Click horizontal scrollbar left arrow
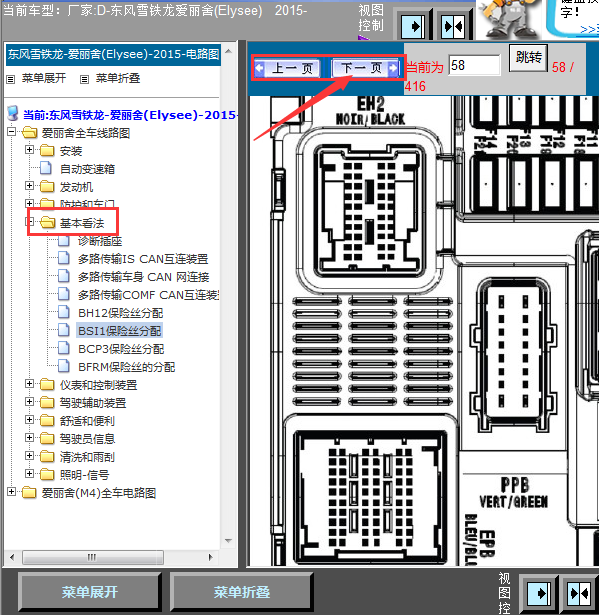This screenshot has width=599, height=615. tap(12, 557)
